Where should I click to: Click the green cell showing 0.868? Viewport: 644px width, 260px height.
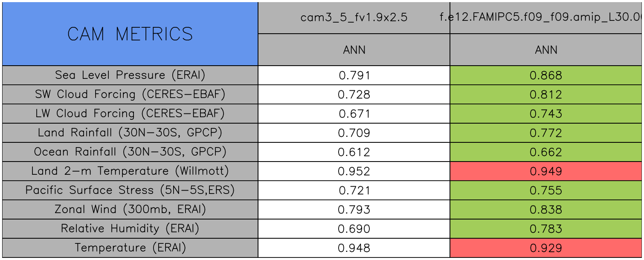(546, 75)
